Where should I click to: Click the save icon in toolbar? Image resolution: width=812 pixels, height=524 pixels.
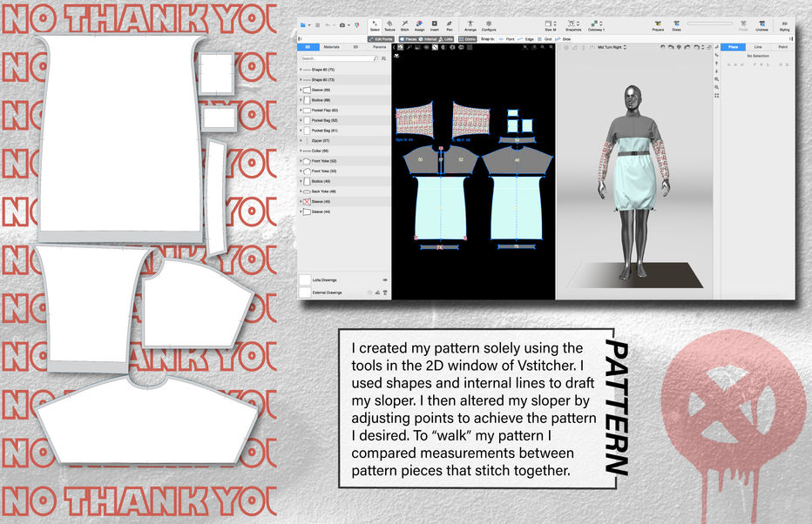point(317,25)
